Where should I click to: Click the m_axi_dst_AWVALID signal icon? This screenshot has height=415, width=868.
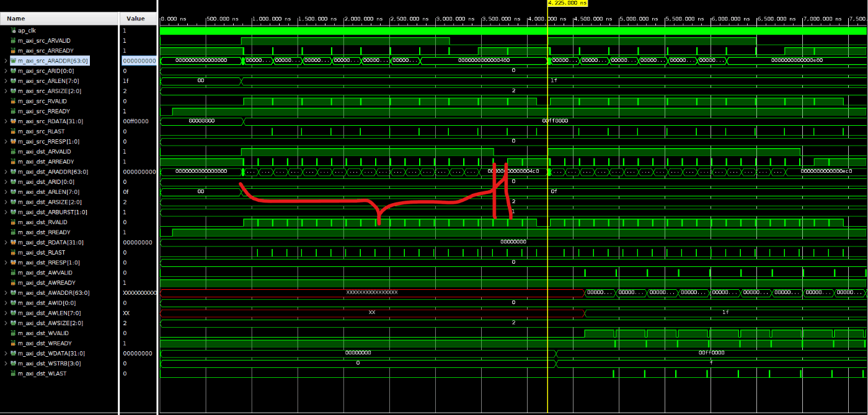[14, 273]
